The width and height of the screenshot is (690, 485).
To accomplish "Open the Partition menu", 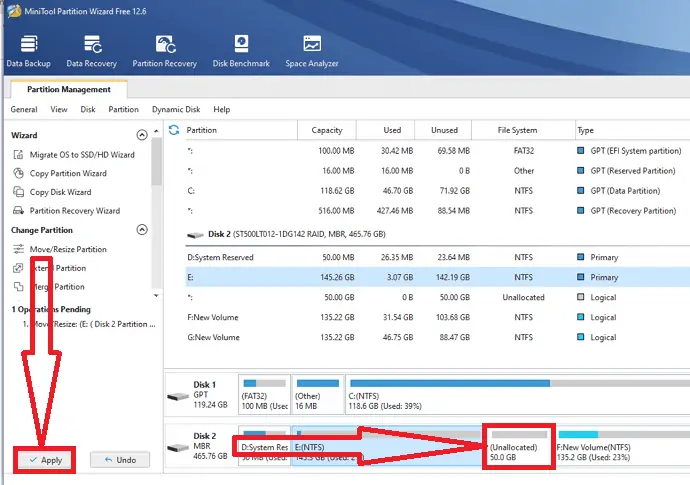I will 124,109.
